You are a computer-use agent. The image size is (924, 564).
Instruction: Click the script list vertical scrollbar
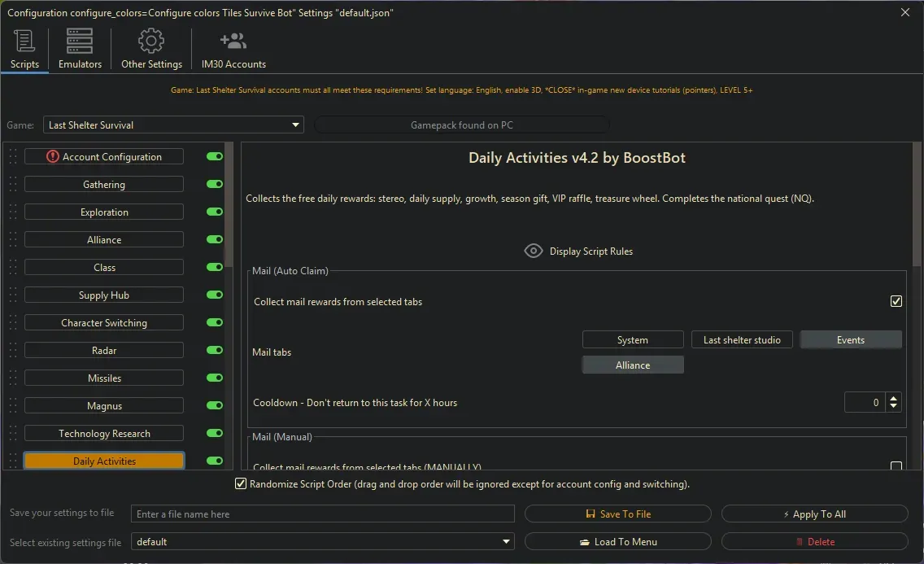[229, 206]
